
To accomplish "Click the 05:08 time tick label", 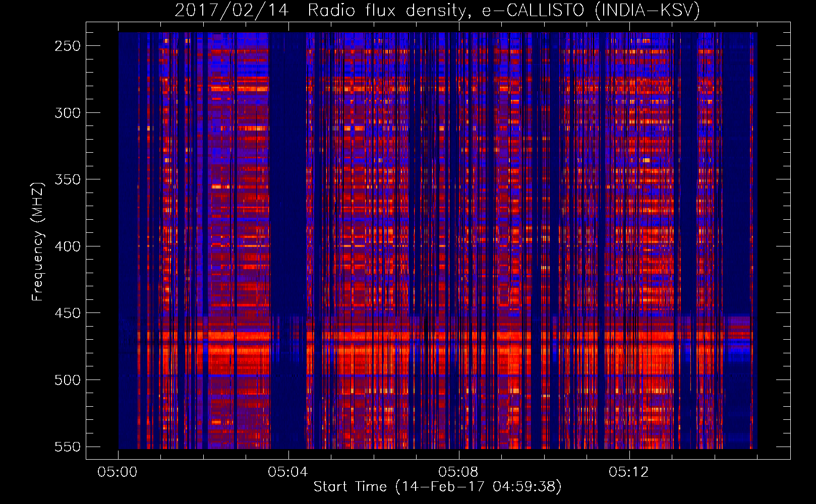I will point(458,472).
